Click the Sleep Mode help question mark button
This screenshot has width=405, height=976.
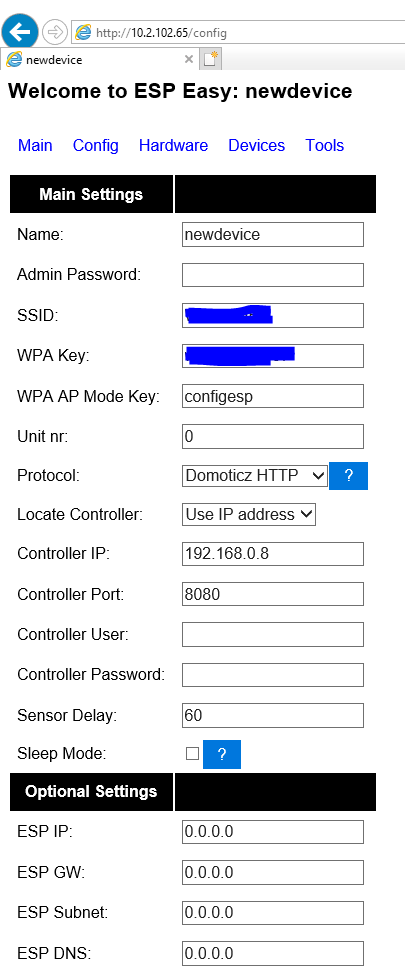point(221,754)
